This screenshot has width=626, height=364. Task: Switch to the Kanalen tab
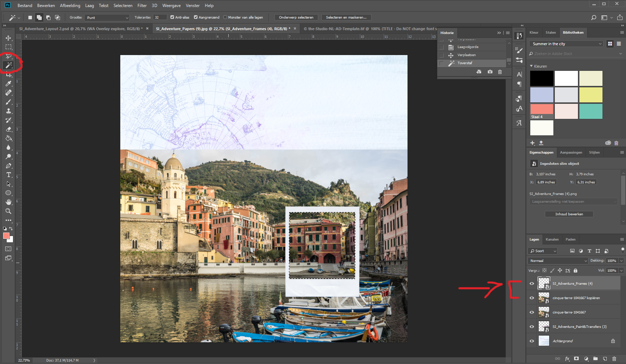point(552,240)
